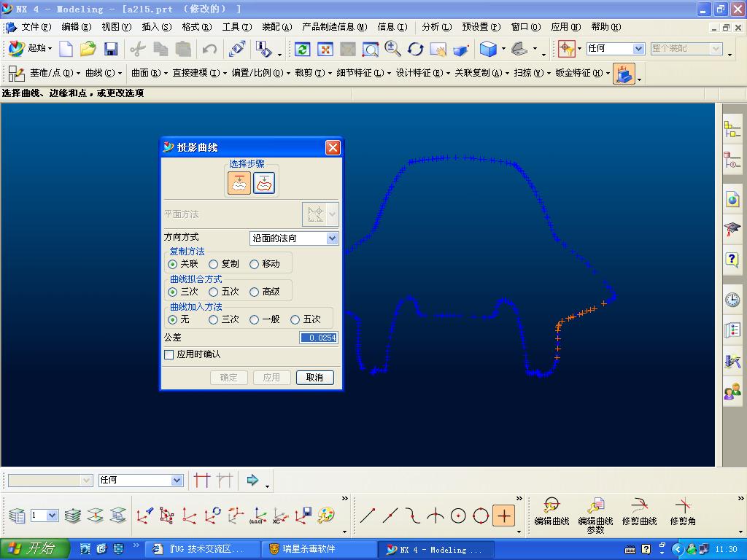747x560 pixels.
Task: Switch to UG 技术交流区 taskbar window
Action: tap(202, 549)
